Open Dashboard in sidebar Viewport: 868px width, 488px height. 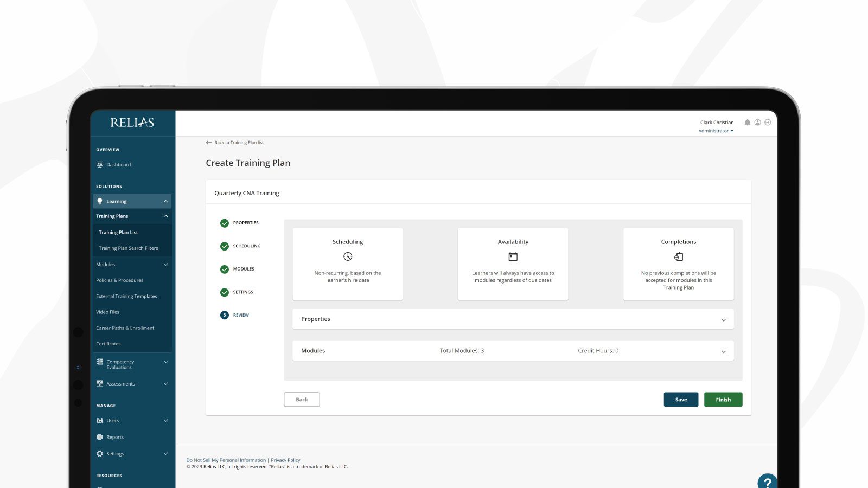tap(119, 165)
